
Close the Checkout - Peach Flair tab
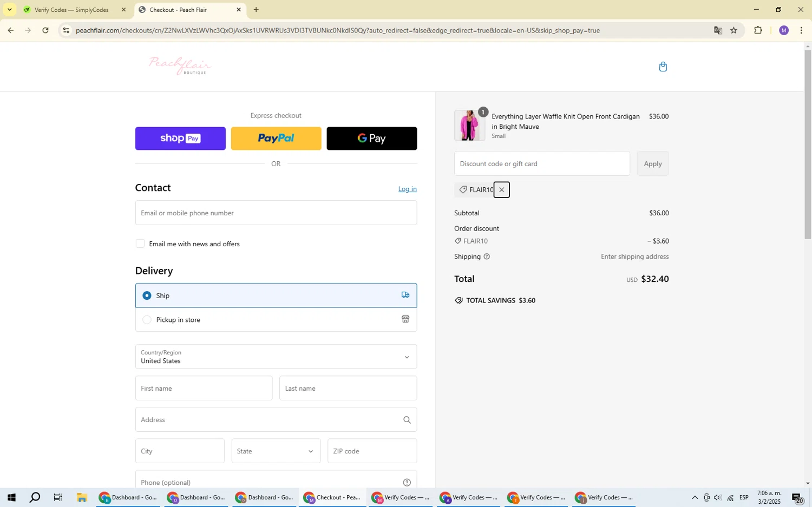click(x=239, y=10)
